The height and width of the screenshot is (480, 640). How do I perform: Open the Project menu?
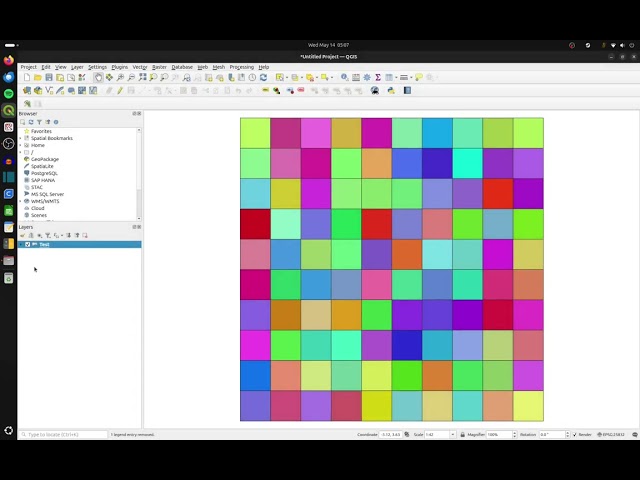point(29,67)
